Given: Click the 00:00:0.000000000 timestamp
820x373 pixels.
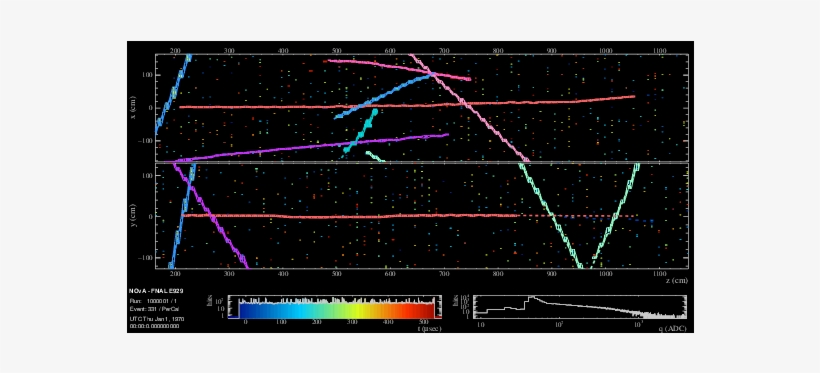Looking at the screenshot, I should [x=154, y=325].
